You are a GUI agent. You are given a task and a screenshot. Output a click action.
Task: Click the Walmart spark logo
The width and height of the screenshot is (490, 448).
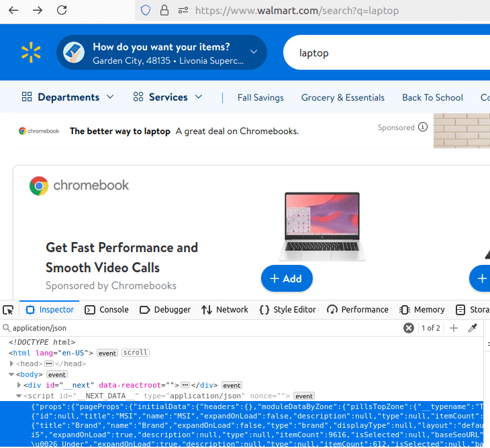pyautogui.click(x=31, y=52)
